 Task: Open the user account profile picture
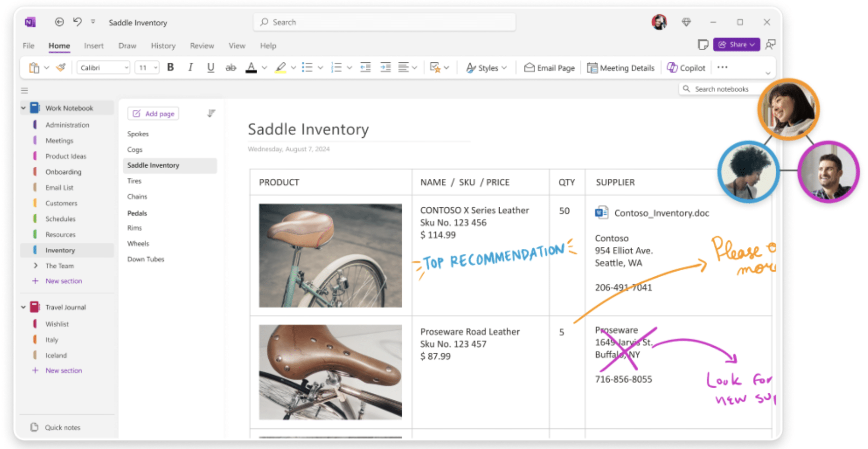659,22
